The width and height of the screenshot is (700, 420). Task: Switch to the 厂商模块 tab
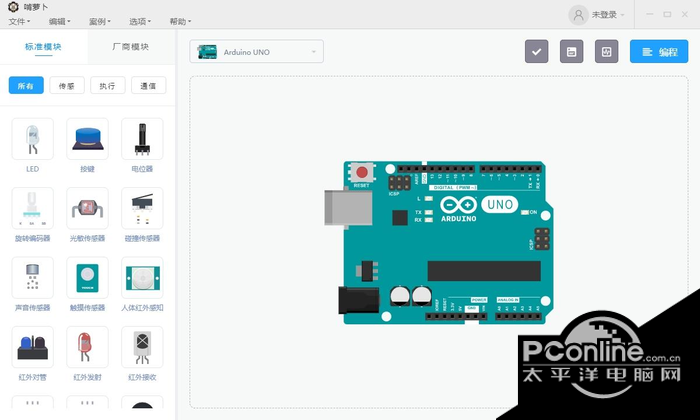click(x=131, y=47)
